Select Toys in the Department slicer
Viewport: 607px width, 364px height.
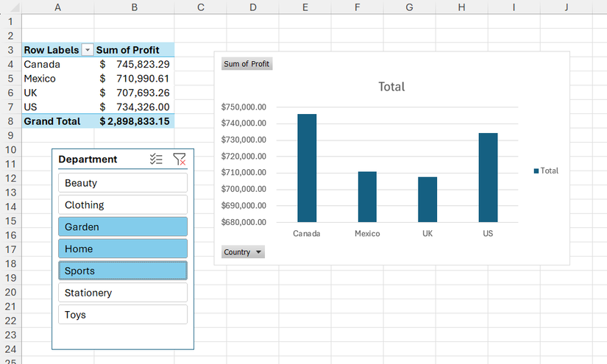123,315
